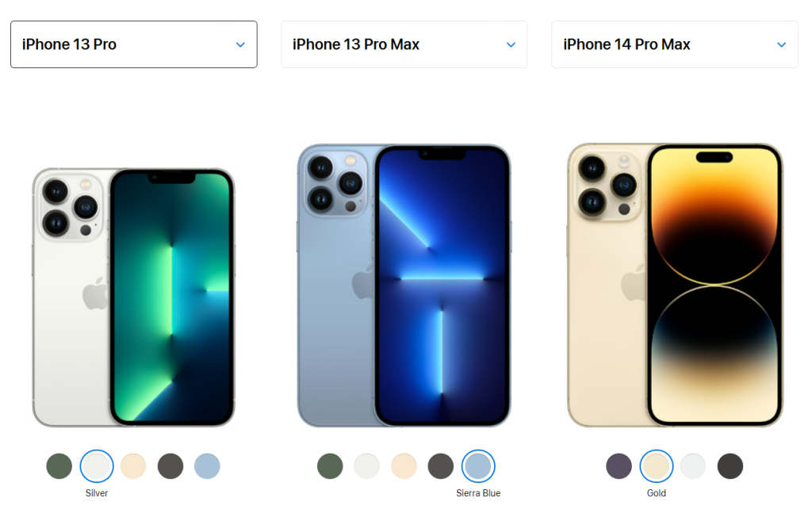Open the iPhone 14 Pro Max model dropdown
The image size is (812, 517).
pyautogui.click(x=674, y=44)
